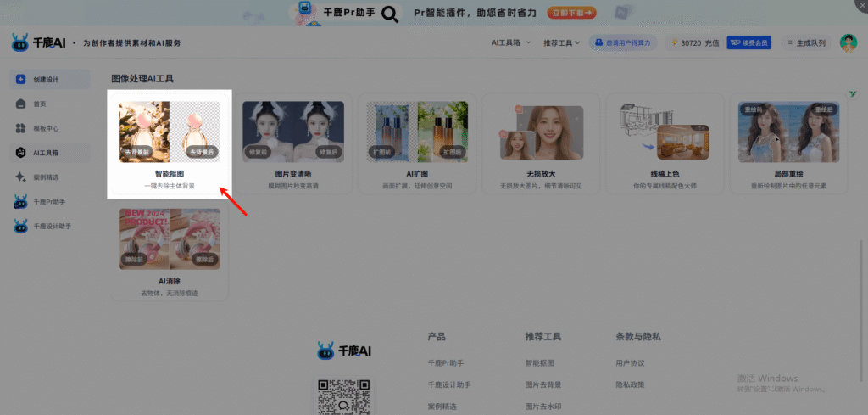Open the 生成队列 panel
Screen dimensions: 868x415
click(x=806, y=42)
